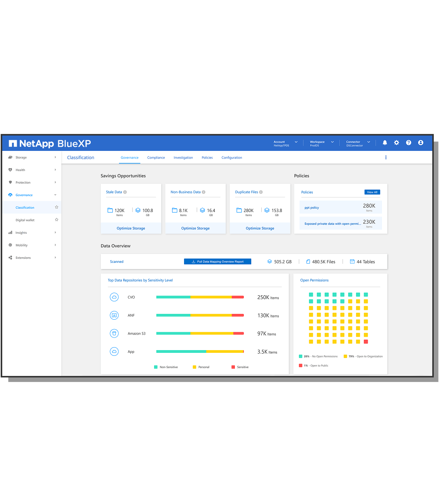Switch to the Compliance tab
The image size is (439, 504).
(x=156, y=158)
